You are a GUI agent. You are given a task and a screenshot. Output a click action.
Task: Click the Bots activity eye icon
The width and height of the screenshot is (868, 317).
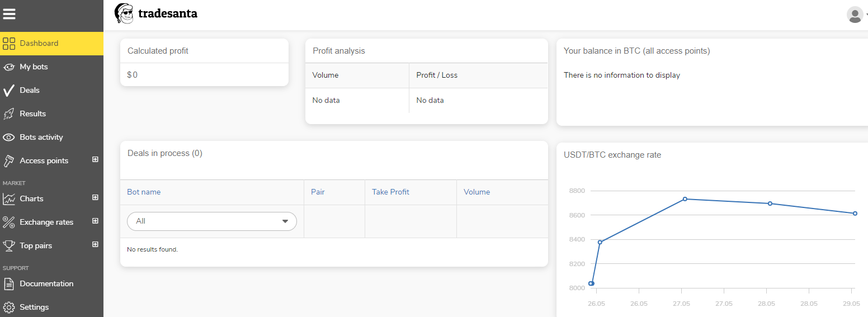[x=9, y=138]
